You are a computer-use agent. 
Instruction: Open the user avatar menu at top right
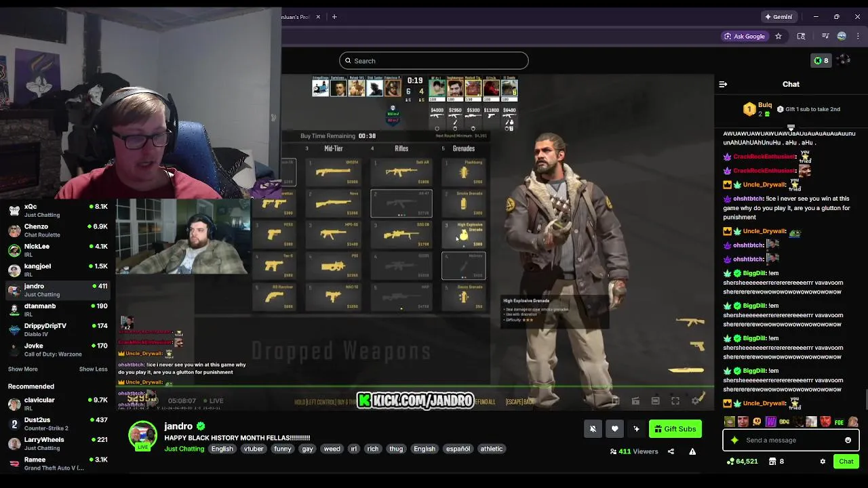click(844, 60)
